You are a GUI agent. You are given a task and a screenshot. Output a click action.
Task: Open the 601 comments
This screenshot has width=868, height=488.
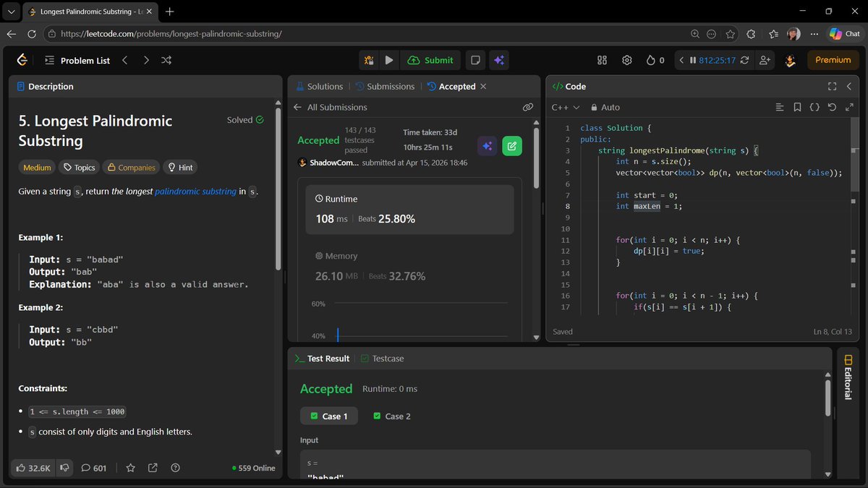[x=93, y=468]
